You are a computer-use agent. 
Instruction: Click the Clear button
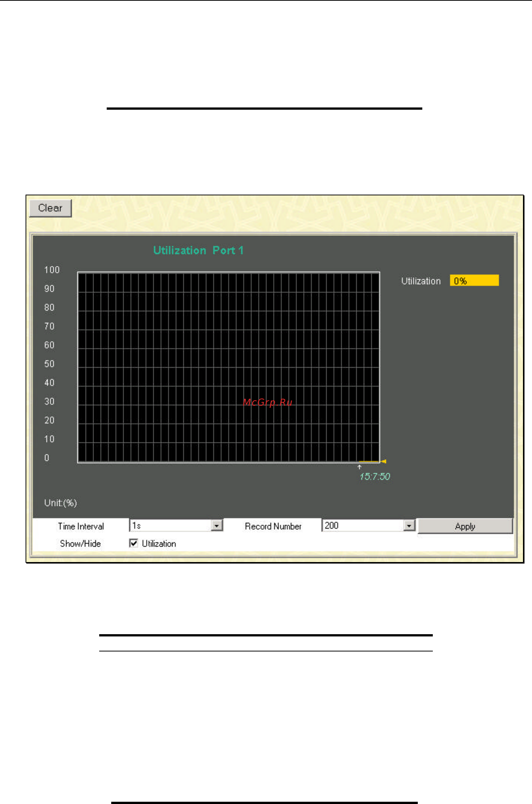point(50,208)
